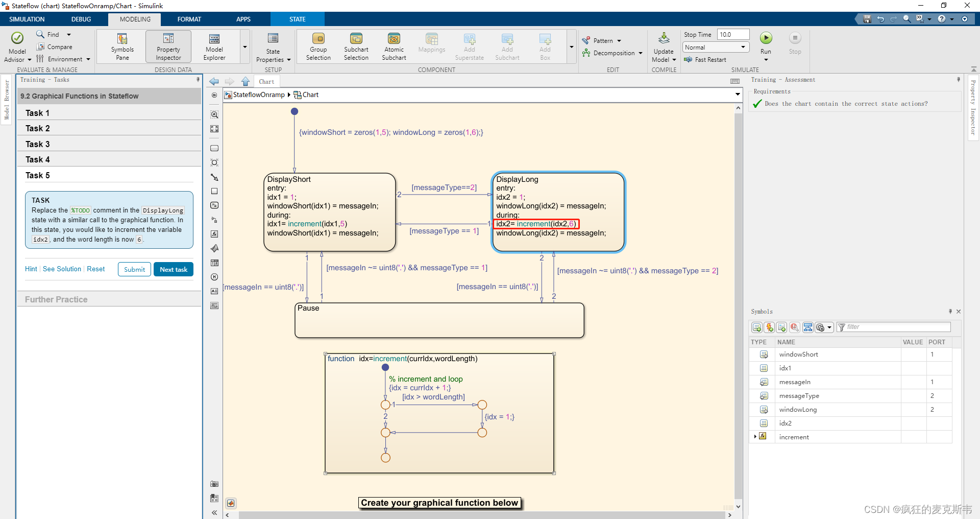Pick the State tool in palette

coord(214,148)
